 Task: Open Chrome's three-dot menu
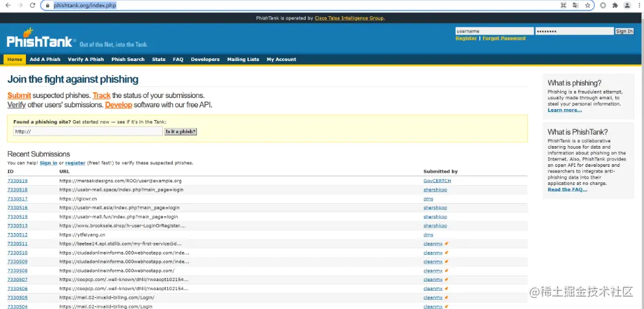[639, 6]
